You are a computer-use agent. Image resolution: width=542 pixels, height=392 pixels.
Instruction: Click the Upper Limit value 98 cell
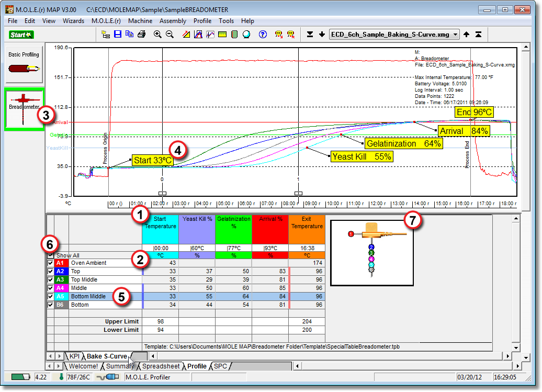161,321
